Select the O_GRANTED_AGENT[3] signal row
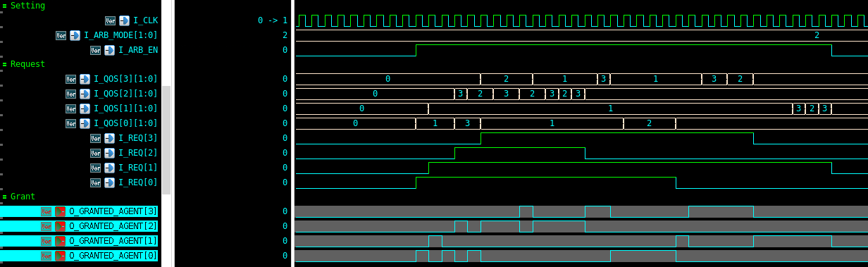This screenshot has width=868, height=267. click(x=79, y=211)
